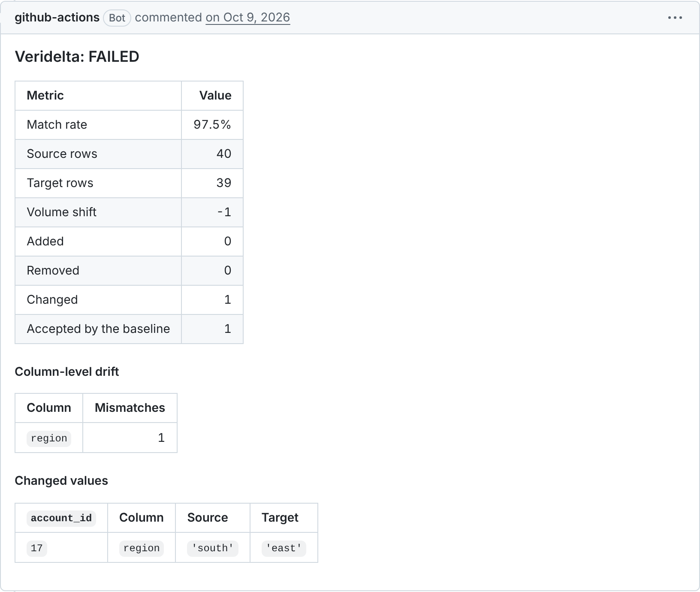Click the Volume shift value -1

[x=224, y=212]
